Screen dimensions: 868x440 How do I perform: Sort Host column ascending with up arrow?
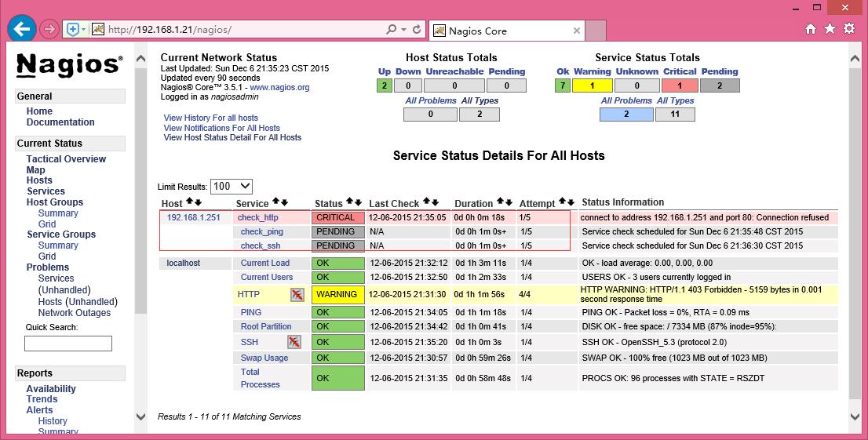pos(189,202)
